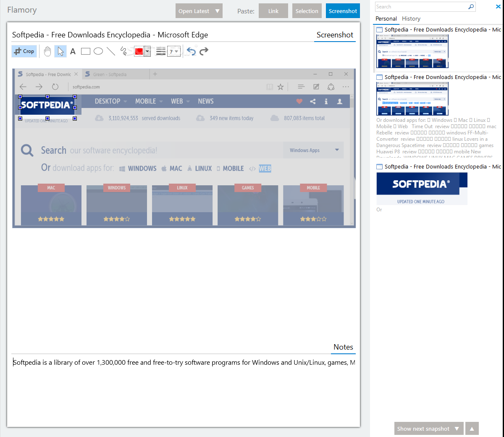The image size is (504, 437).
Task: Select the arrow pointer tool
Action: pos(60,51)
